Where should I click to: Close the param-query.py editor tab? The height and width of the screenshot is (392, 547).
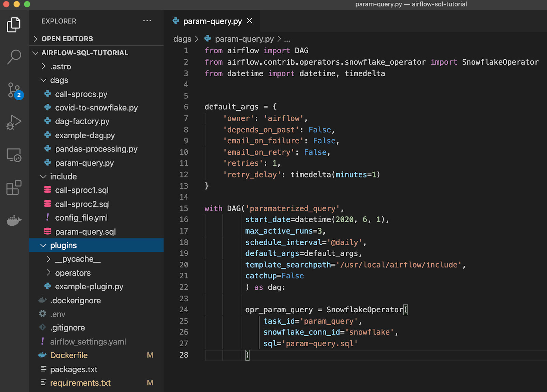(250, 21)
